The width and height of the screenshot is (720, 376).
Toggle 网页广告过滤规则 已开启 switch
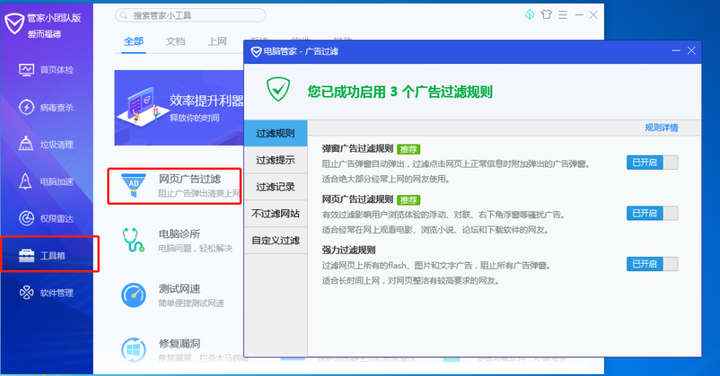652,213
